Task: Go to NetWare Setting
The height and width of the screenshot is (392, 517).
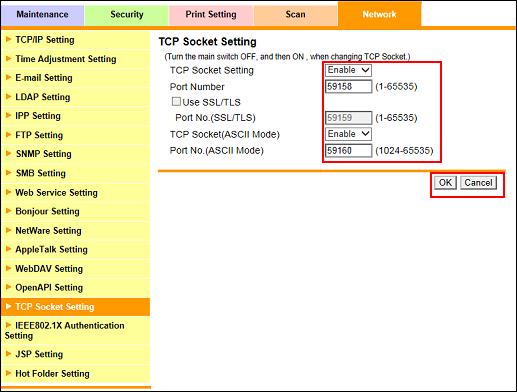Action: (x=76, y=231)
